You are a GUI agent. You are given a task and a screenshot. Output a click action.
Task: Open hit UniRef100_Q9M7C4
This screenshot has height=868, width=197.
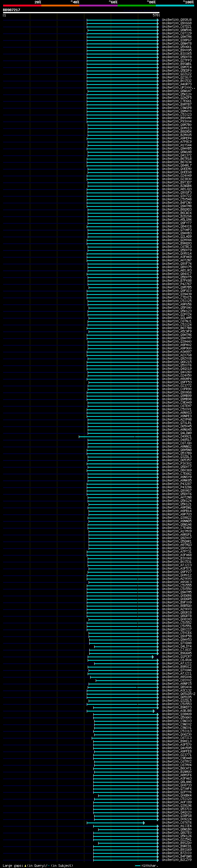tap(176, 67)
